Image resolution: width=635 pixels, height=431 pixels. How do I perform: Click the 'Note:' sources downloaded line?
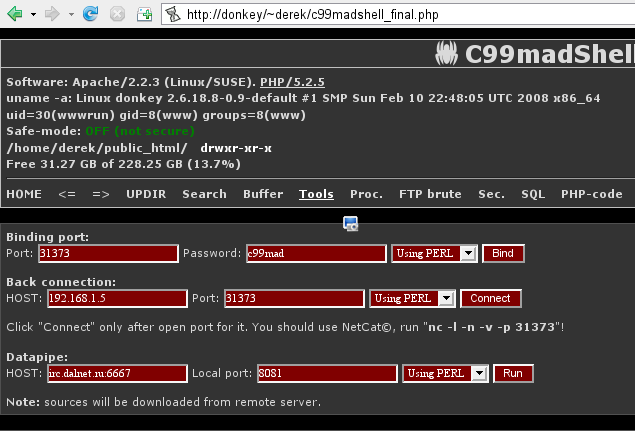(x=164, y=402)
